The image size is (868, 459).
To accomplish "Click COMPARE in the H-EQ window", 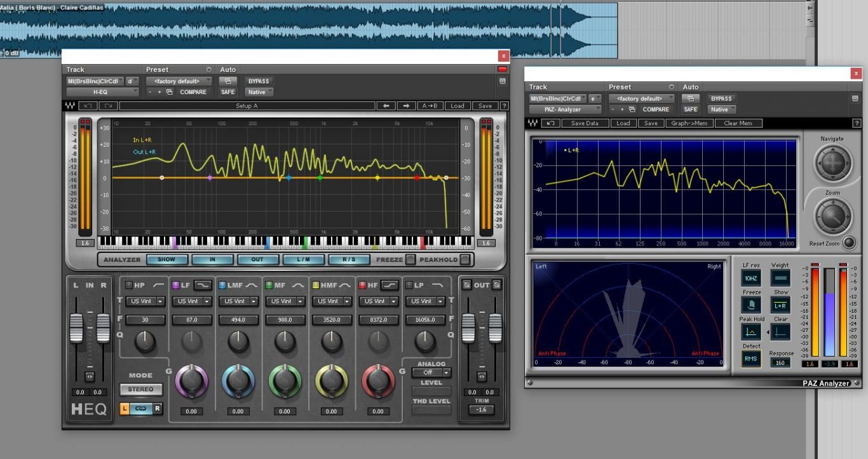I will 193,92.
